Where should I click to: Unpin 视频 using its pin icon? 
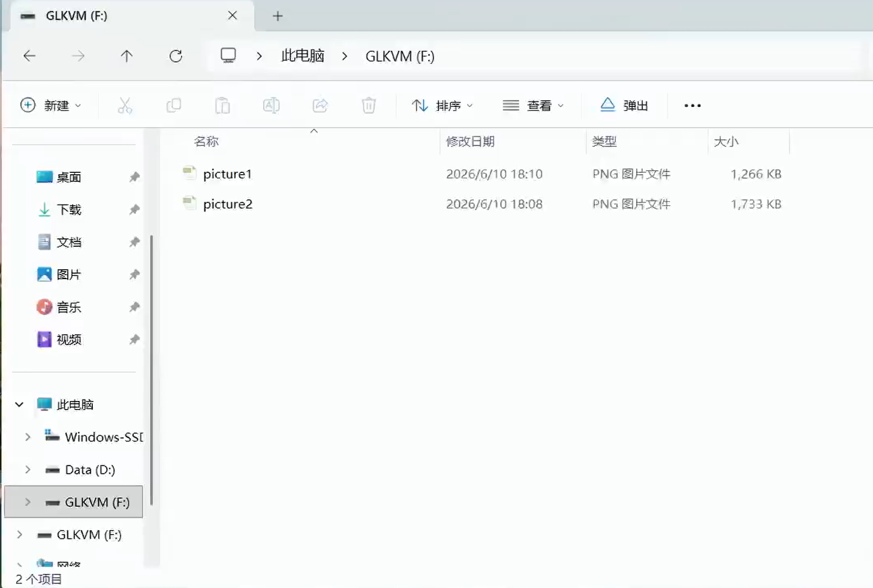coord(135,340)
